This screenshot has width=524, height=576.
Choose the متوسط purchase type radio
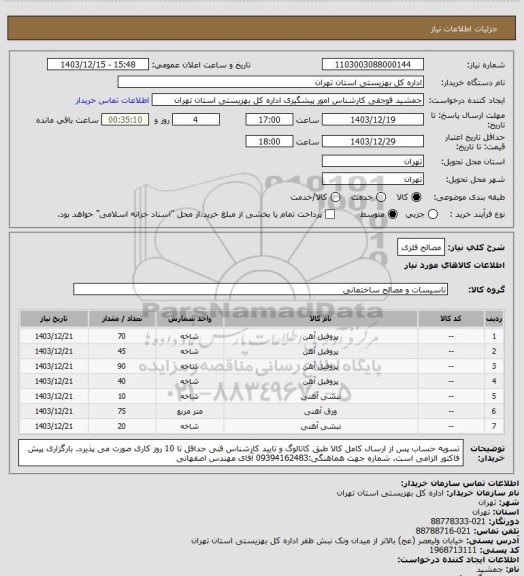click(393, 214)
